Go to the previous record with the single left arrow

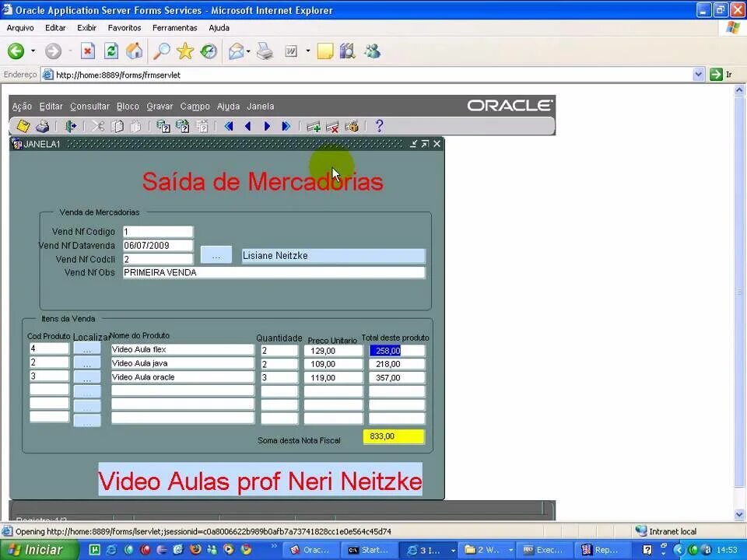(247, 126)
